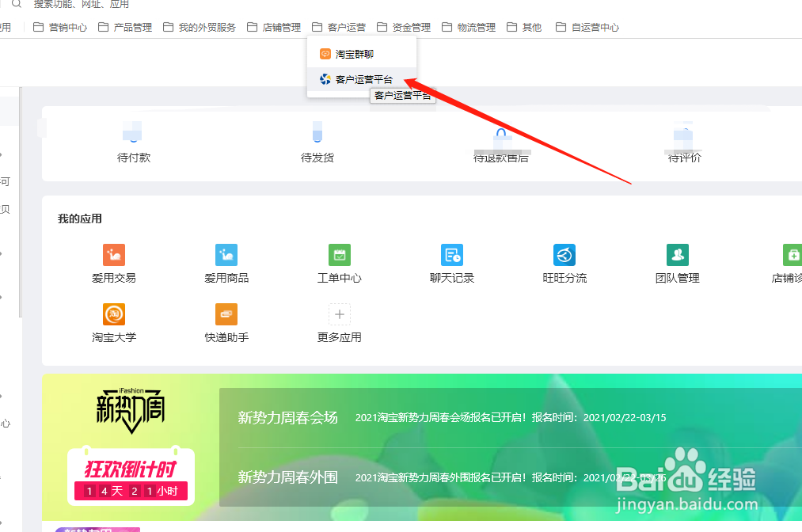
Task: Open the 物流管理 bookmark folder
Action: tap(469, 27)
